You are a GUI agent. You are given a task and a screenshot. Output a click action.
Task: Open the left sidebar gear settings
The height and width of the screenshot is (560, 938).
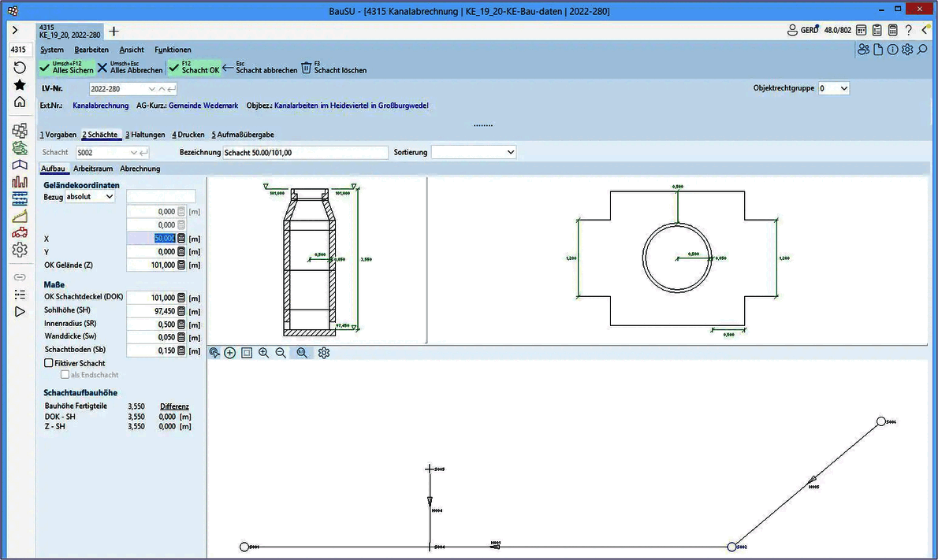tap(20, 249)
